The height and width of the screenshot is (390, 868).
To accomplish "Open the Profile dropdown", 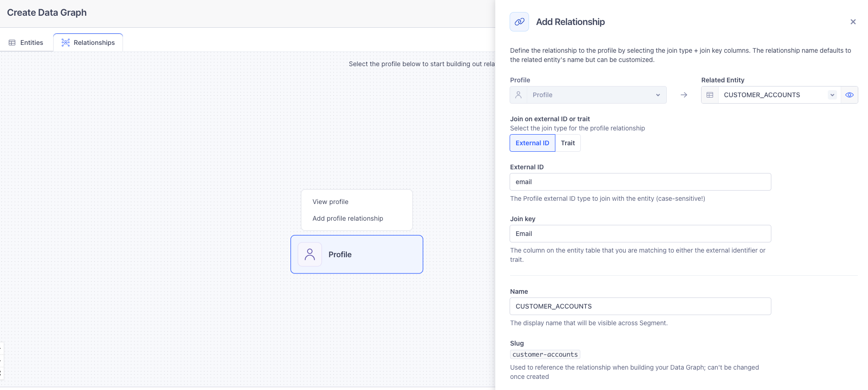I will (597, 95).
